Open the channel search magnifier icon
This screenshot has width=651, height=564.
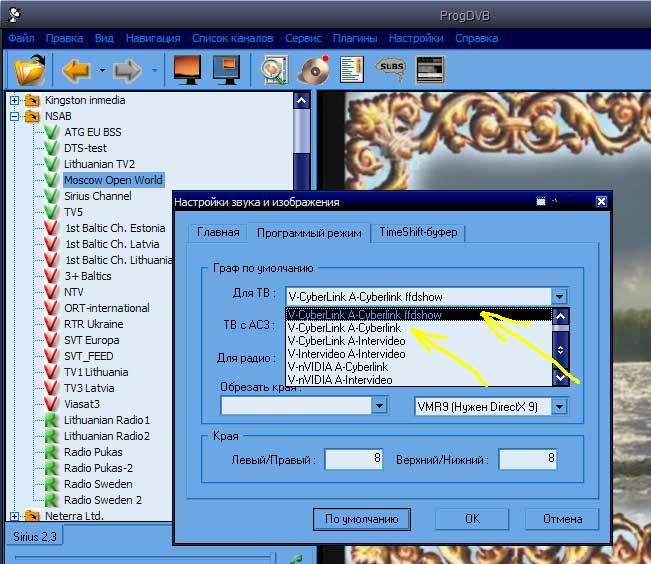tap(274, 70)
